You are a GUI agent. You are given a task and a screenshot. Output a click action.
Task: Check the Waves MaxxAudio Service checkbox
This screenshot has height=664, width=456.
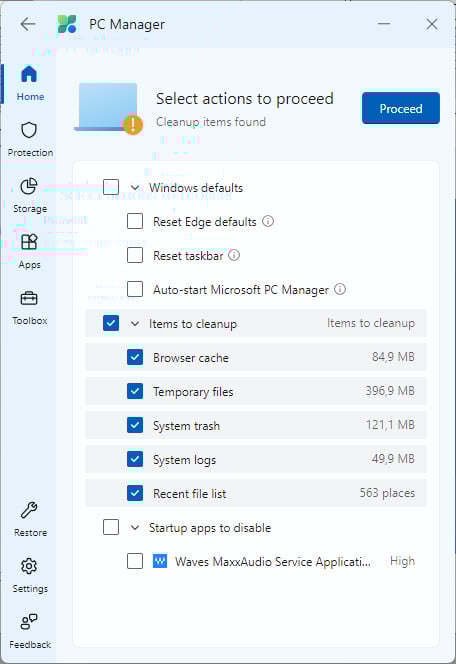(x=135, y=561)
